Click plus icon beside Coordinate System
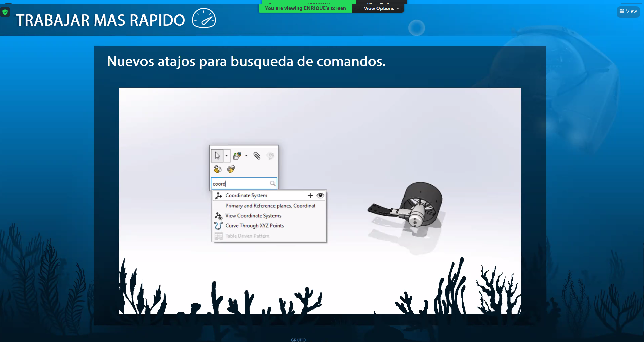 pyautogui.click(x=310, y=195)
